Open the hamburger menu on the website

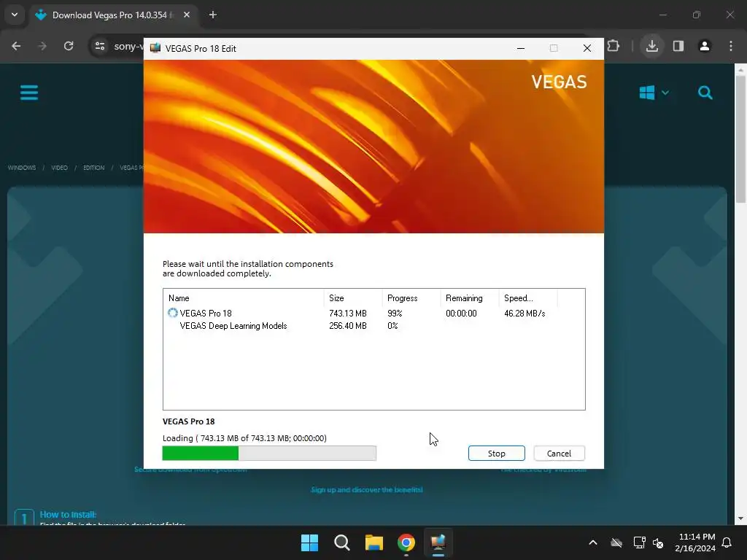tap(29, 93)
